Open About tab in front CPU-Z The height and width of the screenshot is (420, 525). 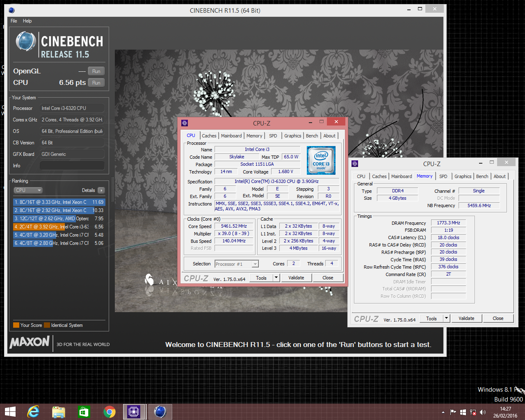329,136
